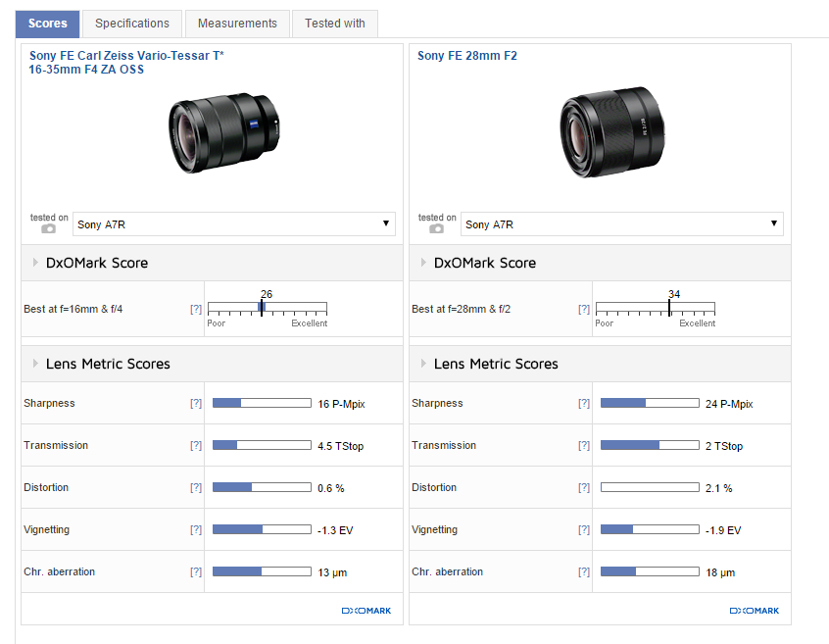
Task: Select the 16 P-Mpix value text
Action: (x=342, y=404)
